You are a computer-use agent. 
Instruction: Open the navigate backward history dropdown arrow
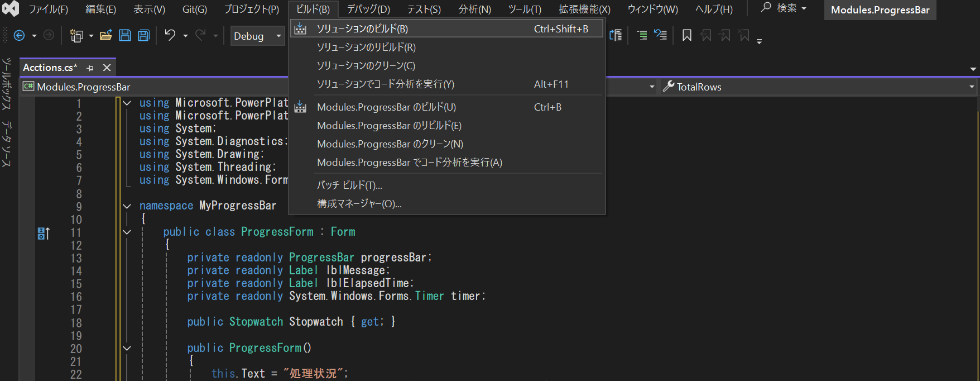[x=34, y=36]
